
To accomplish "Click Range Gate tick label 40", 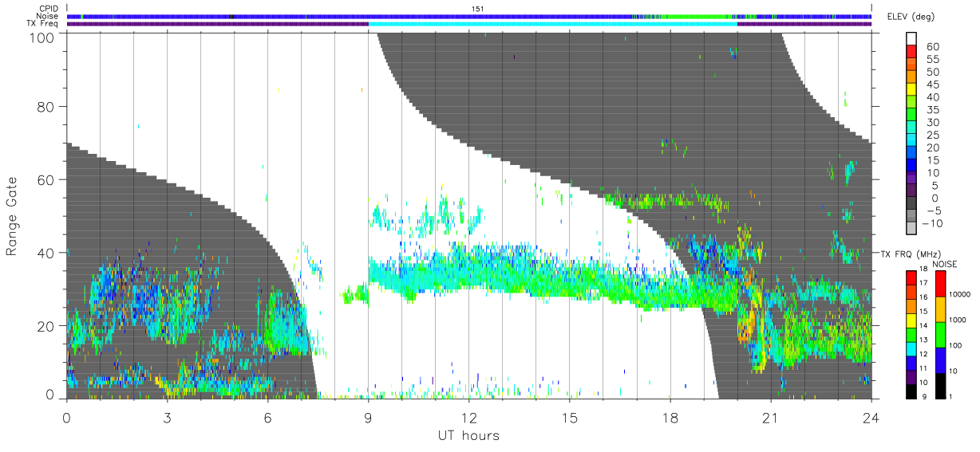I will [46, 253].
